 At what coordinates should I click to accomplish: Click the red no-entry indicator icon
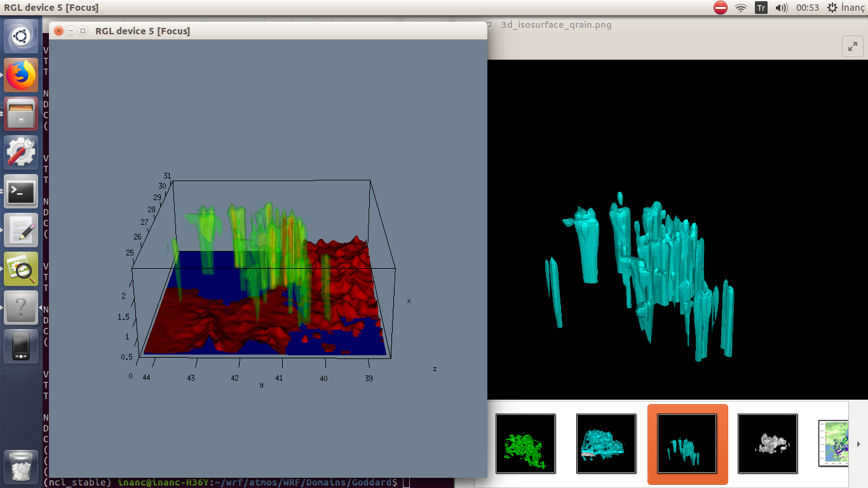pos(721,8)
